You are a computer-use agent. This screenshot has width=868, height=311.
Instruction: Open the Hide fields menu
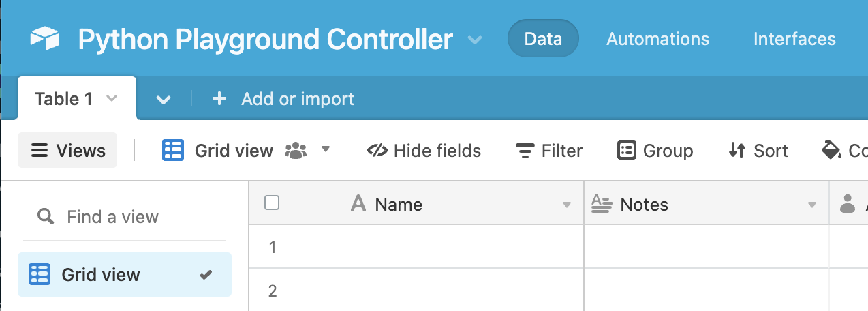coord(424,151)
